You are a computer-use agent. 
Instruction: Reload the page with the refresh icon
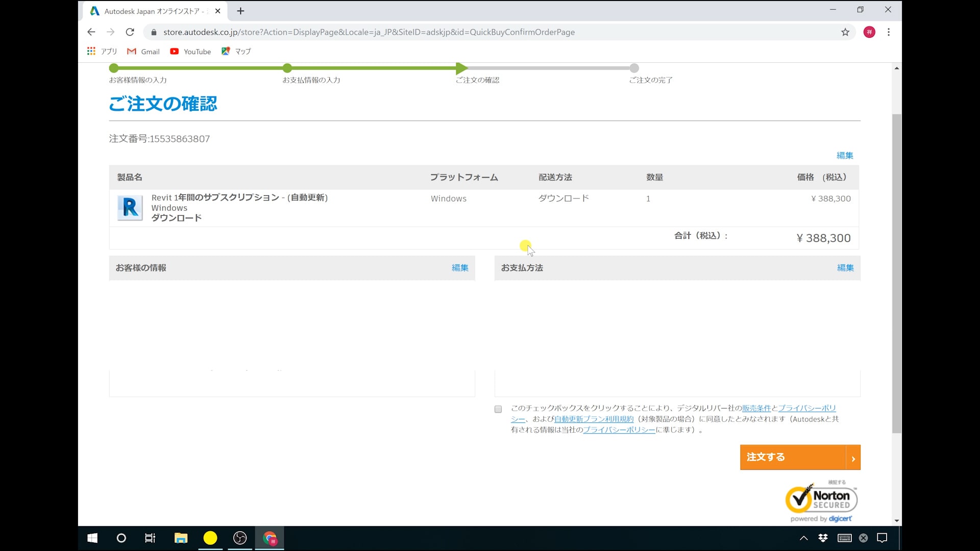coord(130,32)
